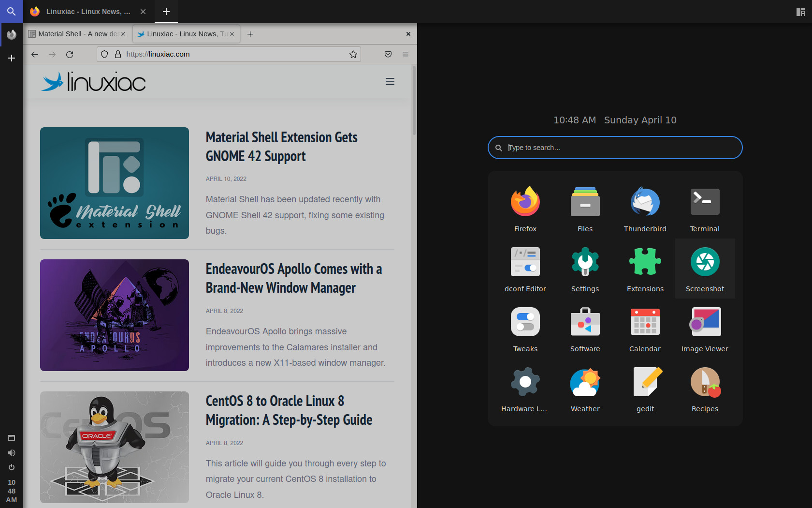812x508 pixels.
Task: Show site security padlock info
Action: pyautogui.click(x=117, y=54)
